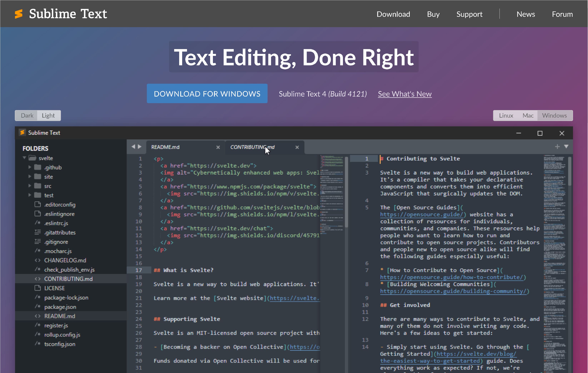
Task: Click the Sublime Text logo icon
Action: point(19,14)
